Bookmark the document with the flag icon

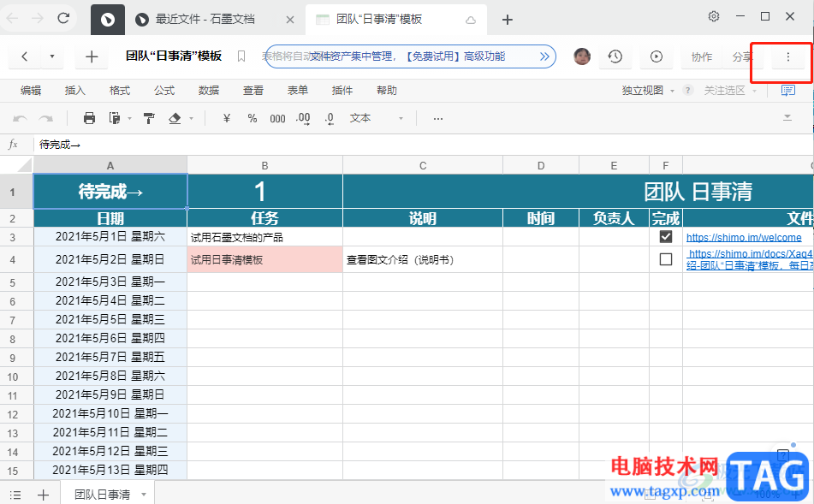click(241, 56)
